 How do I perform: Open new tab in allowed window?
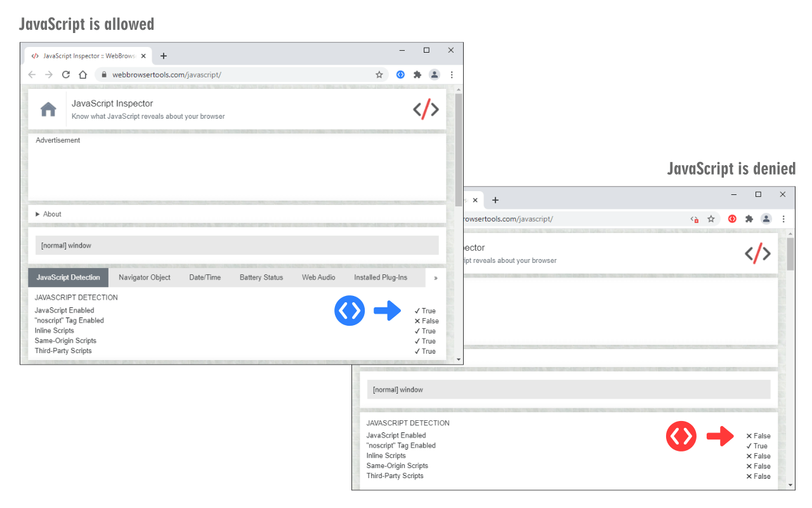pos(164,56)
